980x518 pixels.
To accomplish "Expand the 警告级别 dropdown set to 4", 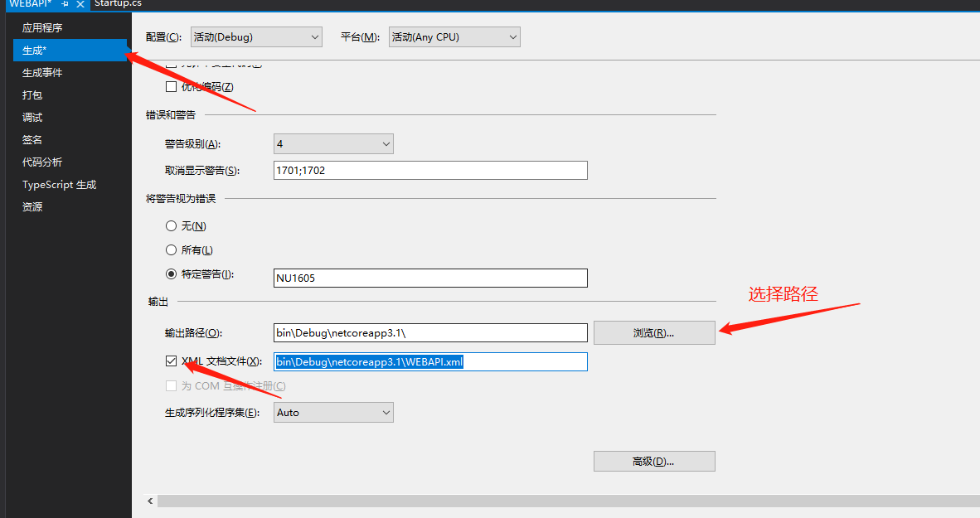I will click(334, 143).
